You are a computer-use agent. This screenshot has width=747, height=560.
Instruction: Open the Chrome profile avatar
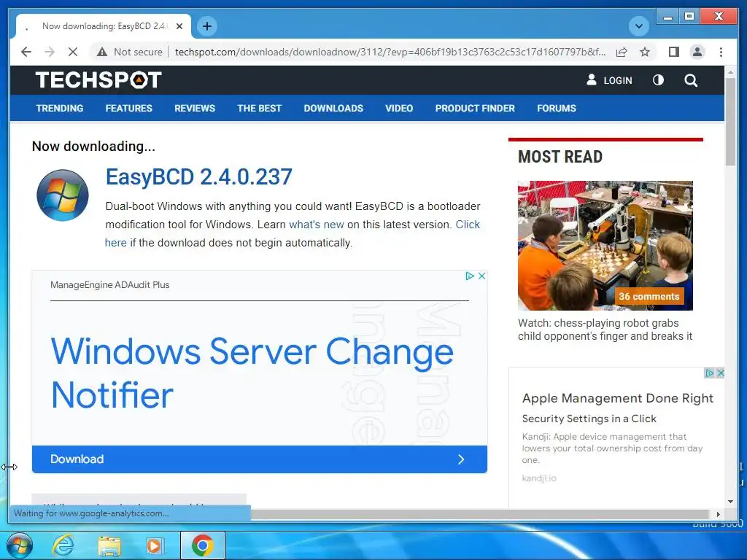click(697, 52)
